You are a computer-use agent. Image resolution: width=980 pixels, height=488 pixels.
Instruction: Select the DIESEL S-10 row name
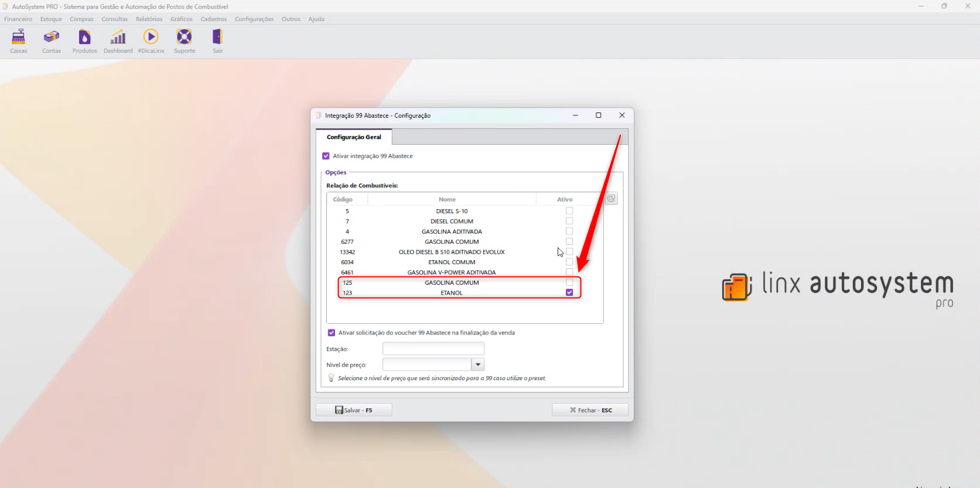(452, 211)
